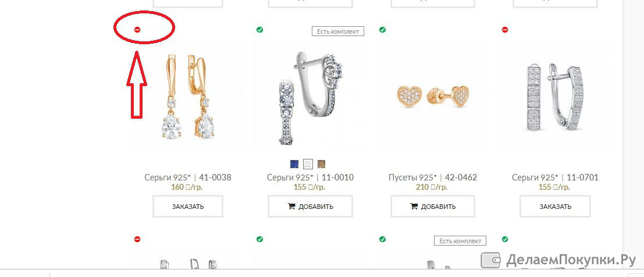Open heart-shaped studs product image
The image size is (644, 277).
(x=433, y=97)
